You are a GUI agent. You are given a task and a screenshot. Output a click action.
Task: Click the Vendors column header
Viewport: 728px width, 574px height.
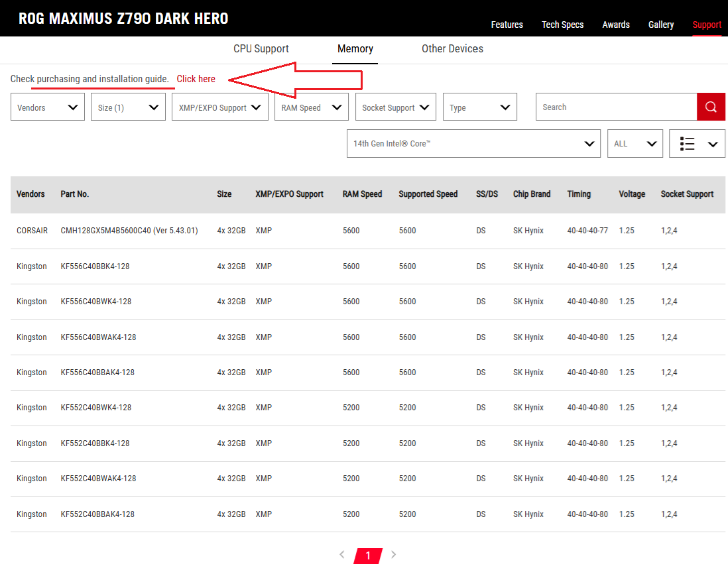(30, 194)
